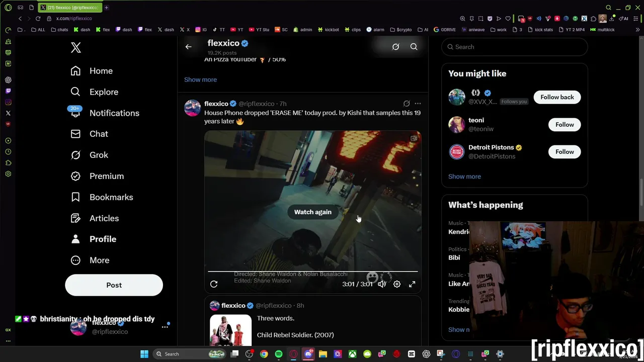Viewport: 644px width, 362px height.
Task: Click the Post button
Action: point(114,285)
